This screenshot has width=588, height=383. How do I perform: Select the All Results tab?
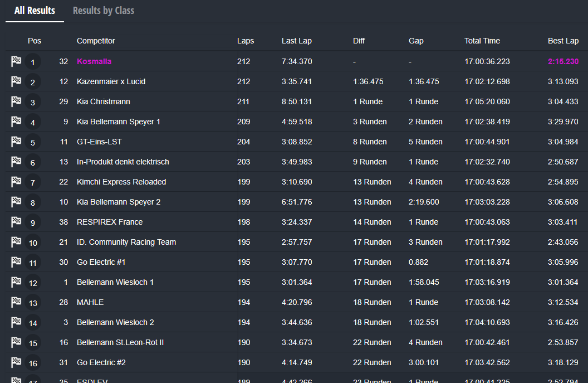click(x=35, y=11)
